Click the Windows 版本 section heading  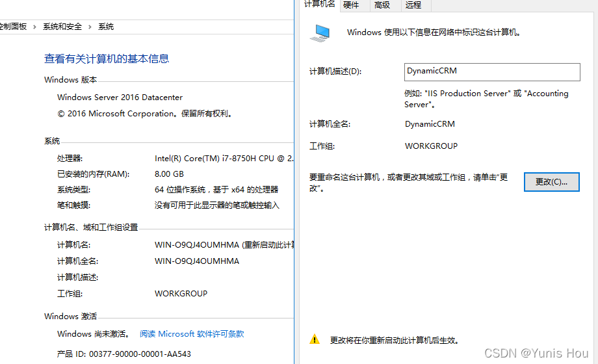tap(71, 80)
